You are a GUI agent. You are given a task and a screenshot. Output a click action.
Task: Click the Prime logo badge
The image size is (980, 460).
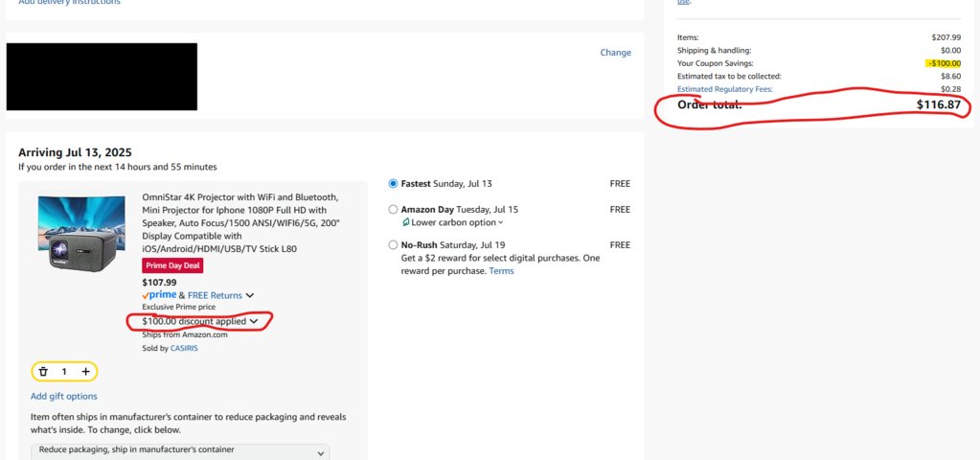(x=159, y=295)
